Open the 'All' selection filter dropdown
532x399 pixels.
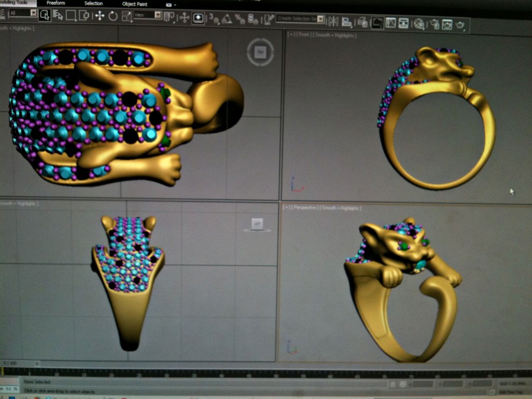pyautogui.click(x=33, y=12)
